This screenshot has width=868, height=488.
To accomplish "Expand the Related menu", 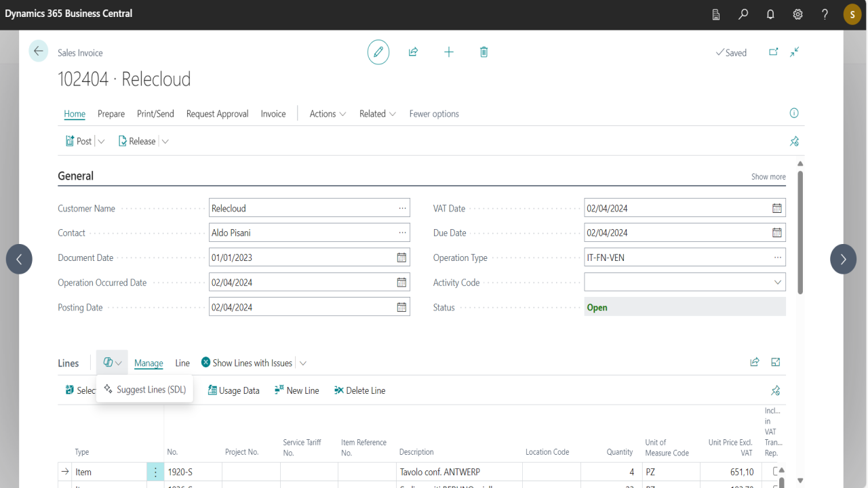I will point(378,114).
